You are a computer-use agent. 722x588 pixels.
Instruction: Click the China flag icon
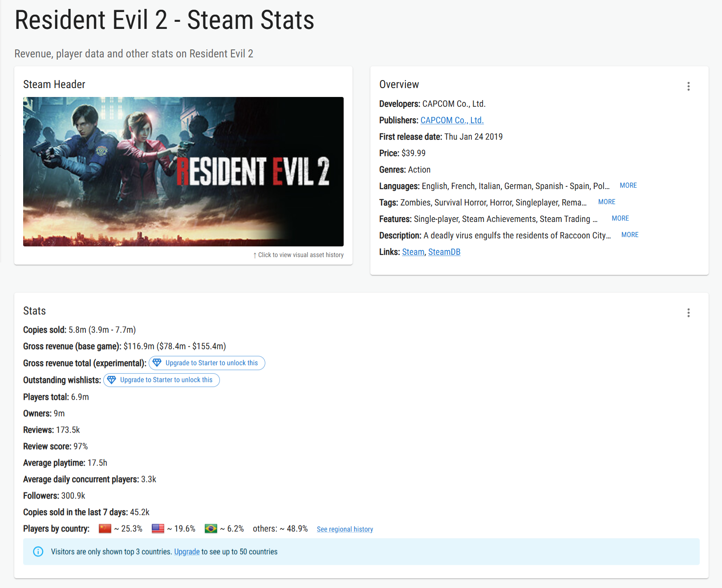pos(105,528)
